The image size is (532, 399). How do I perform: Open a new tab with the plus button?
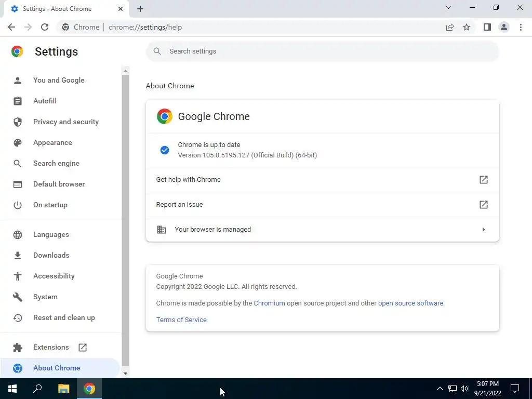(x=140, y=9)
